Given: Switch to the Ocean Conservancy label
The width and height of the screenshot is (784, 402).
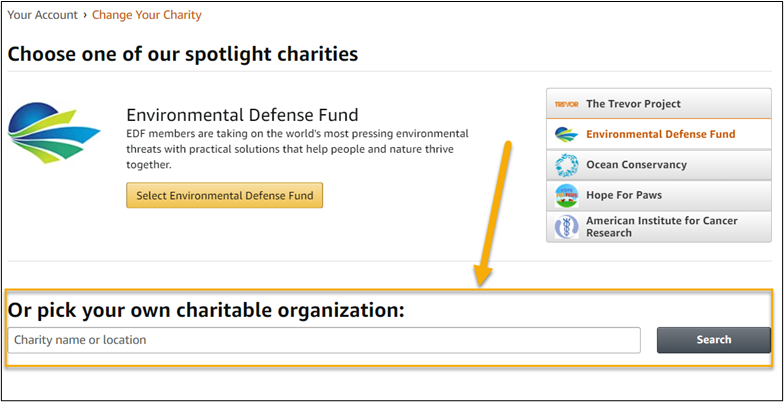Looking at the screenshot, I should (x=636, y=165).
